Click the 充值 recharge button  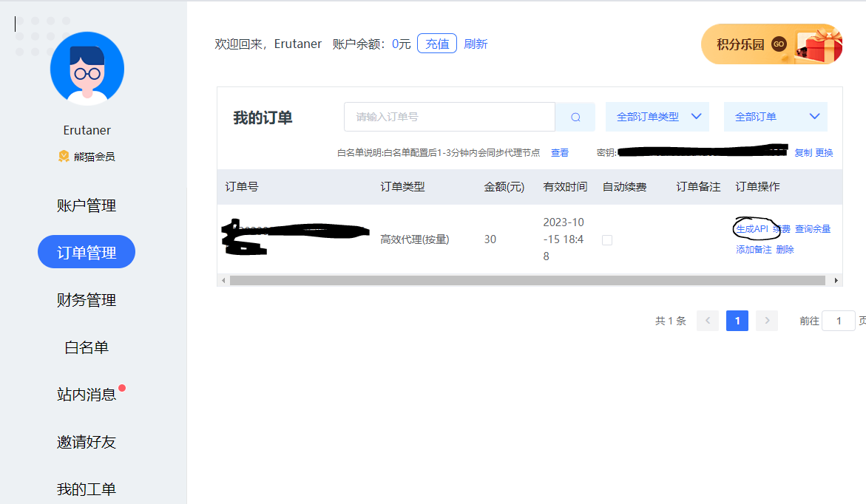[437, 44]
